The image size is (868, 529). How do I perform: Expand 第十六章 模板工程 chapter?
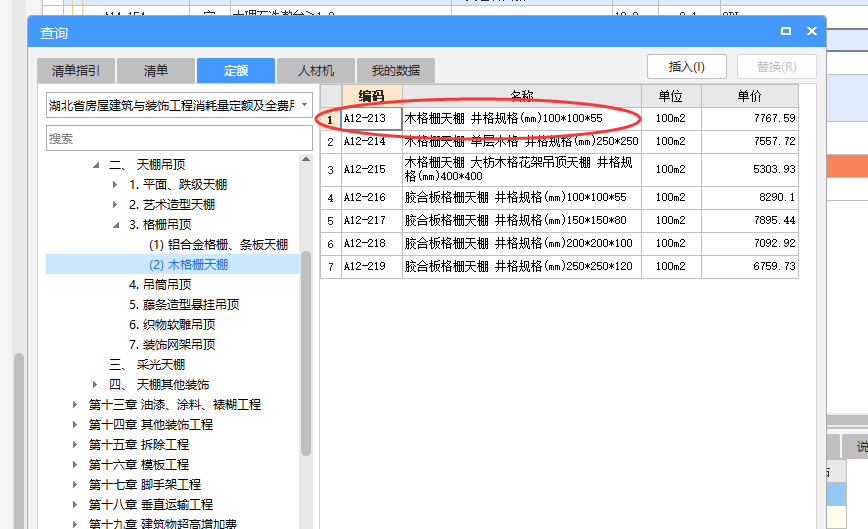tap(75, 464)
